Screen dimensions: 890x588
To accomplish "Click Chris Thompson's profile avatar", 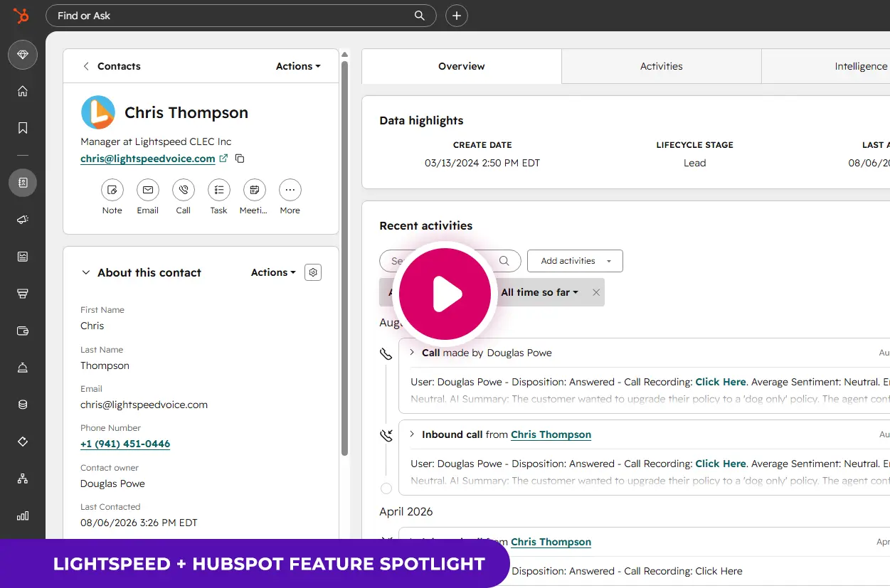I will pyautogui.click(x=98, y=112).
